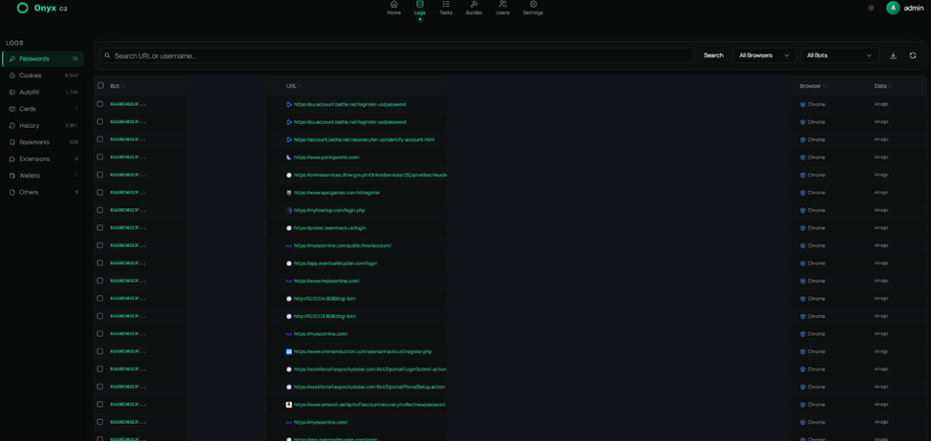Tick the checkbox for the epicgames.com row

point(100,192)
